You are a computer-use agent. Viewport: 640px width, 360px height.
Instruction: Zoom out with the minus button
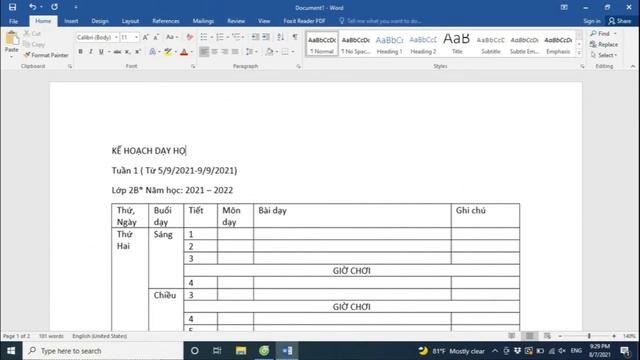(560, 336)
